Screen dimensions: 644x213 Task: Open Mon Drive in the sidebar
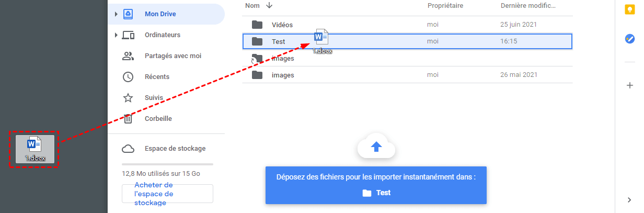tap(160, 14)
